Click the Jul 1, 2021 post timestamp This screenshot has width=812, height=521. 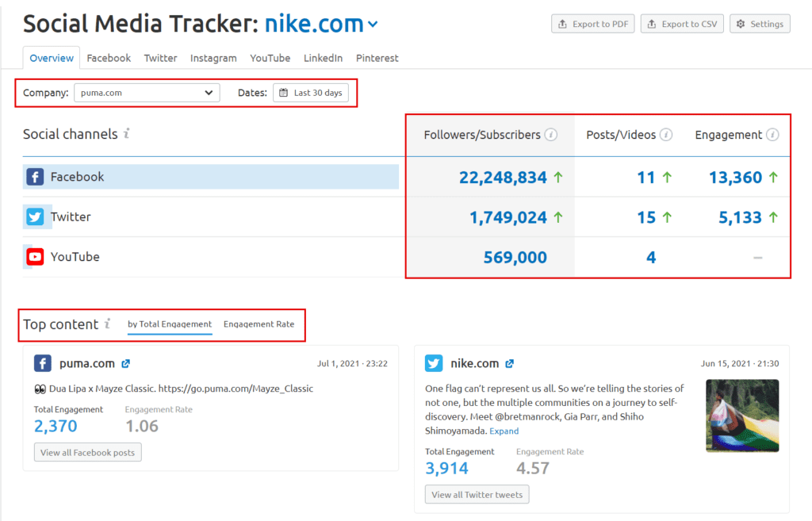[x=352, y=363]
